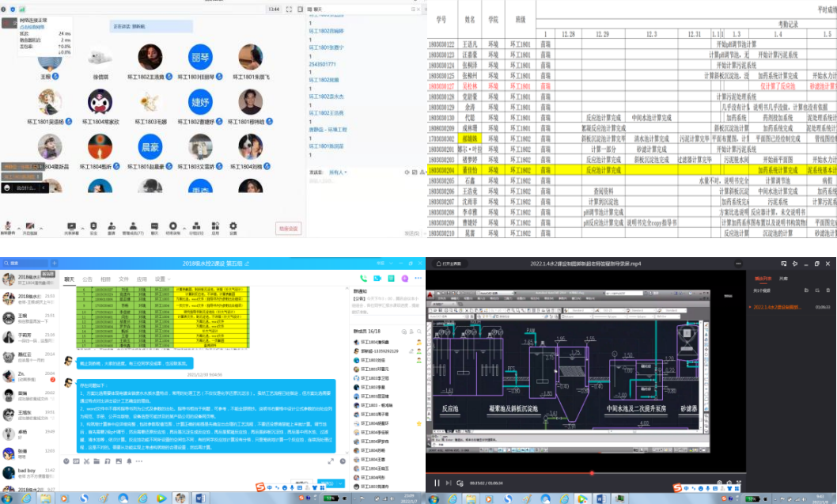Switch to the 公告 tab in QQ group
The image size is (837, 504).
pyautogui.click(x=87, y=279)
